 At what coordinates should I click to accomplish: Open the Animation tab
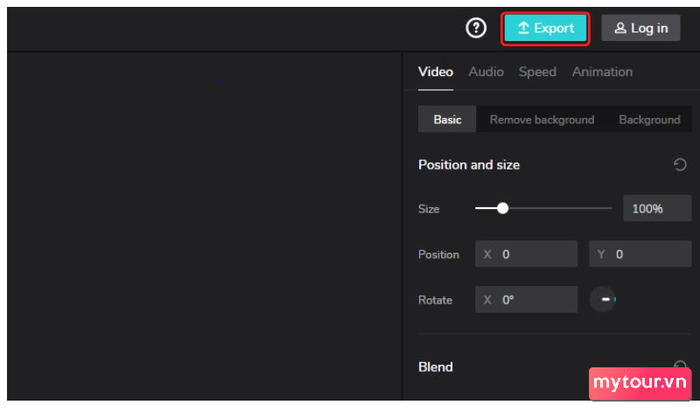602,72
